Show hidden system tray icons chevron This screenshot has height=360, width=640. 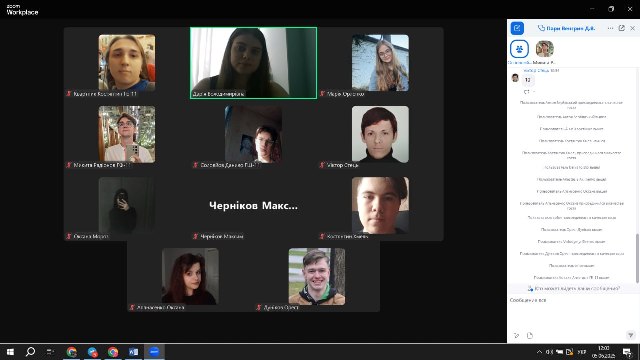(539, 352)
